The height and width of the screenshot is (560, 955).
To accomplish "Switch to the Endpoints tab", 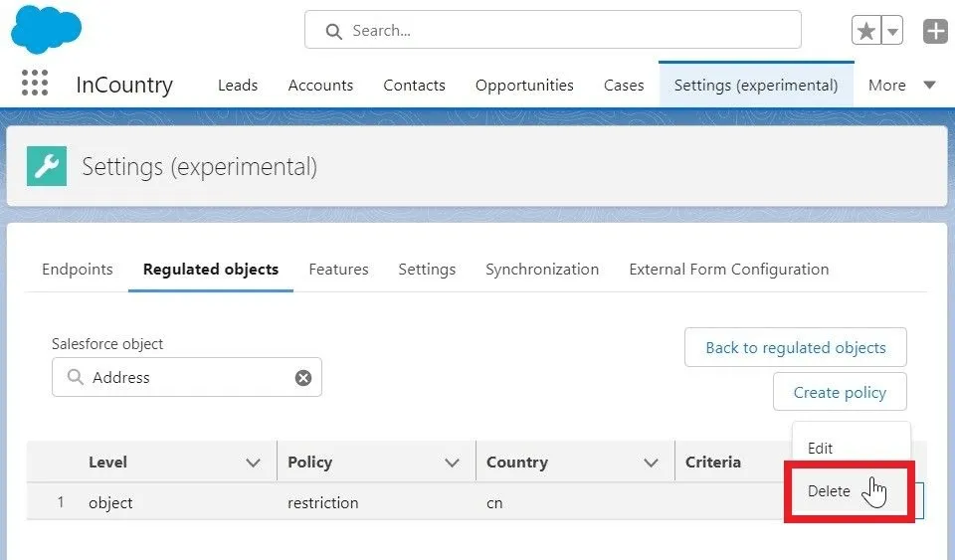I will [x=78, y=270].
